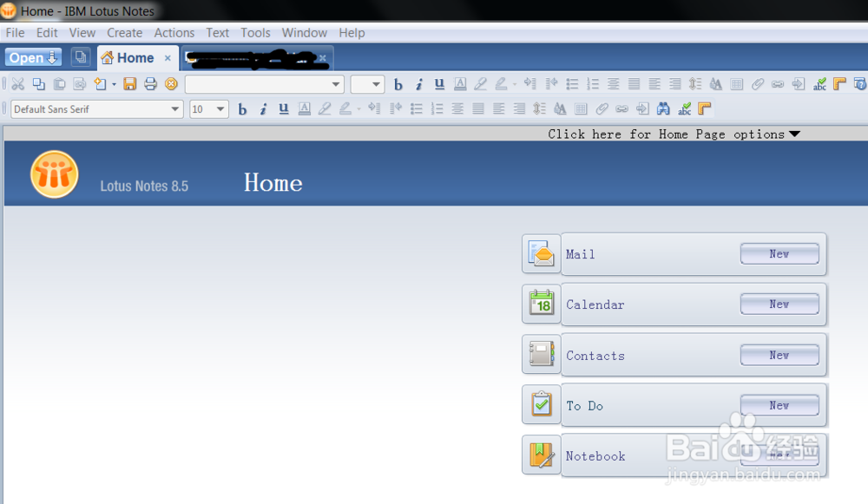
Task: Open the Create menu
Action: tap(124, 33)
